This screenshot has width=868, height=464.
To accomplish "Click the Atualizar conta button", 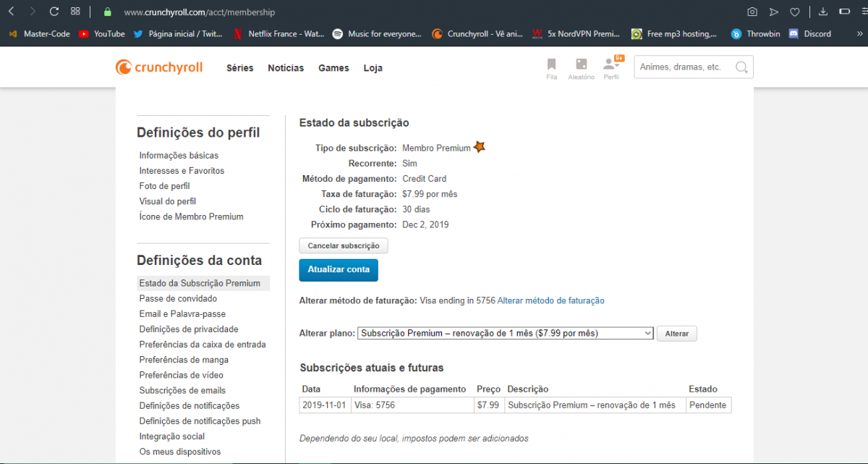I will click(339, 270).
